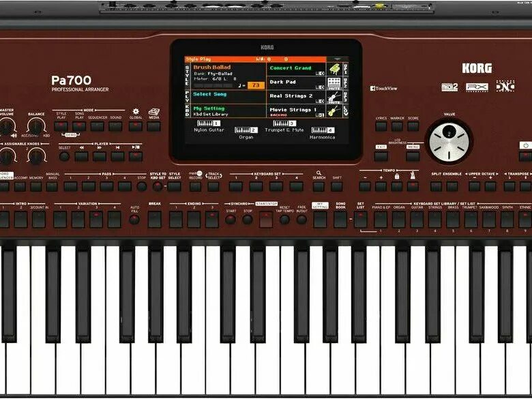532x399 pixels.
Task: Push VARIATION 3 button
Action: [96, 220]
